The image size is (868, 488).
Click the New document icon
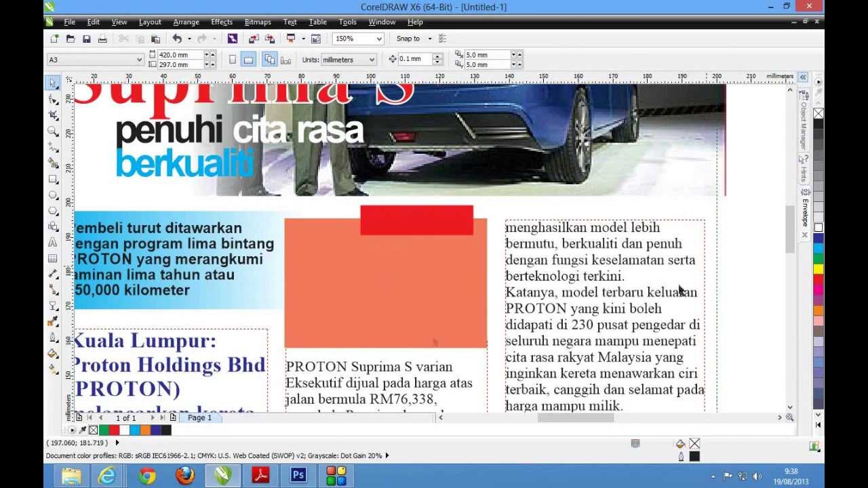point(54,39)
